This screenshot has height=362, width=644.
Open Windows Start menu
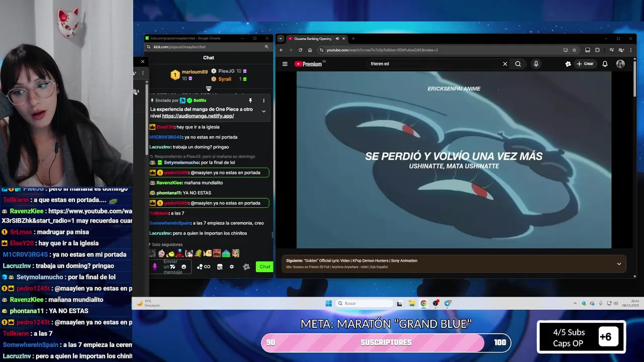pyautogui.click(x=329, y=303)
